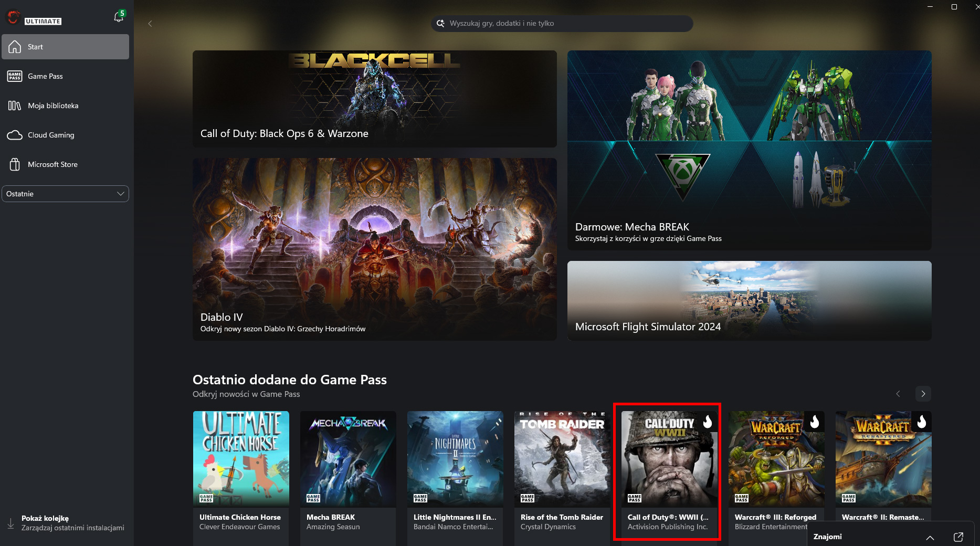The height and width of the screenshot is (546, 980).
Task: Open Call of Duty WWII cover art
Action: pyautogui.click(x=669, y=459)
